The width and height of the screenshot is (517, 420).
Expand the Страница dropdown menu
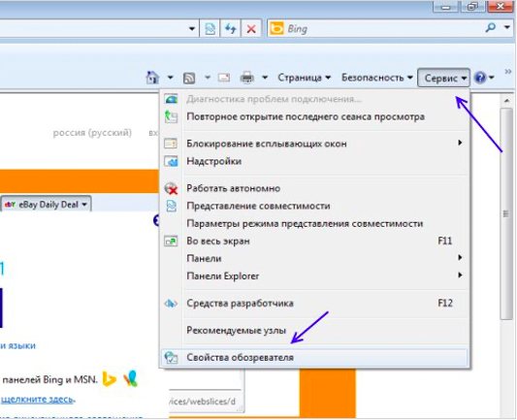304,78
